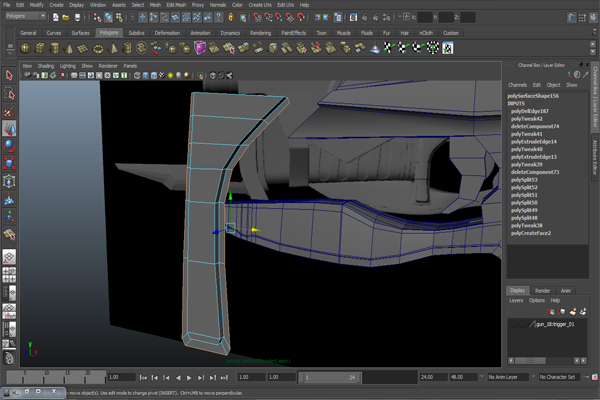Activate the Move tool in the toolbox
The height and width of the screenshot is (400, 600).
pyautogui.click(x=9, y=129)
